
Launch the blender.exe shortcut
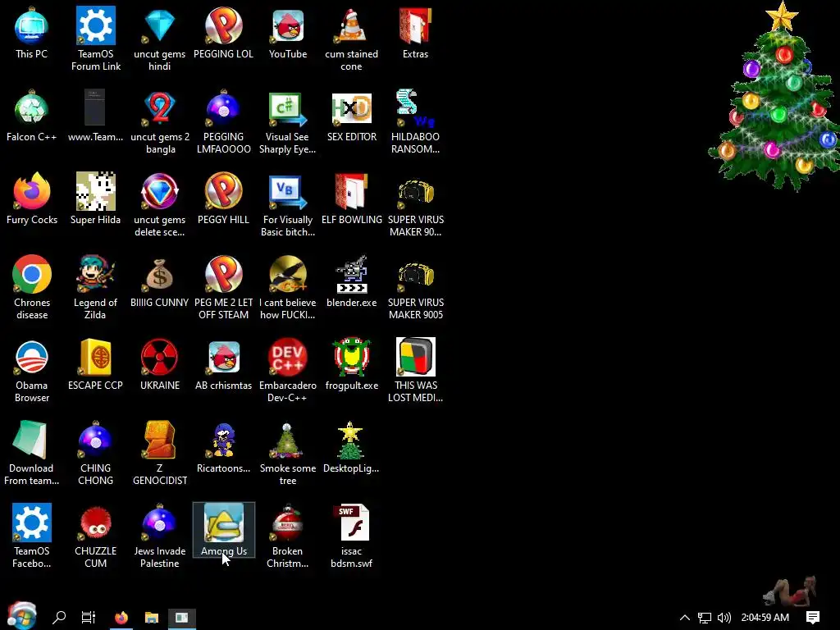point(351,281)
